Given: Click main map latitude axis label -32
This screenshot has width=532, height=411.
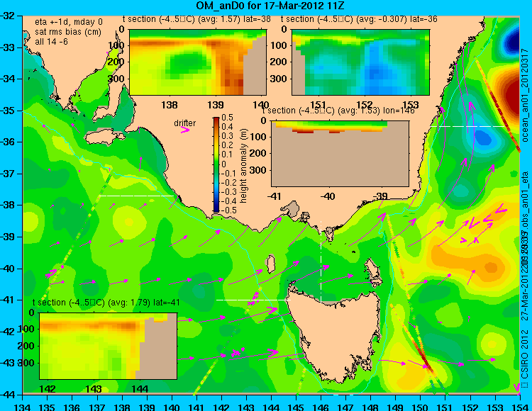Looking at the screenshot, I should (8, 16).
